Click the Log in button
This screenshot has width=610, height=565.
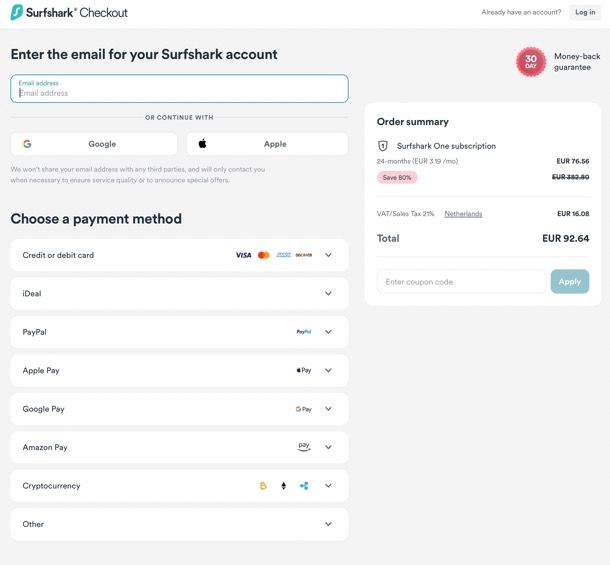click(x=585, y=12)
